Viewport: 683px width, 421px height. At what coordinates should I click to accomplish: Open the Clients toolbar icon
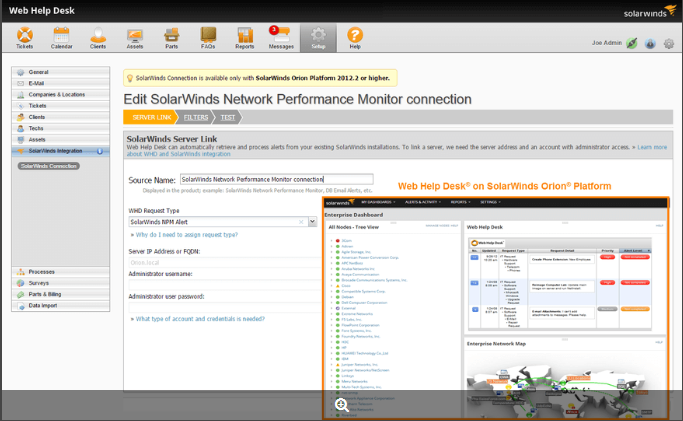(98, 37)
